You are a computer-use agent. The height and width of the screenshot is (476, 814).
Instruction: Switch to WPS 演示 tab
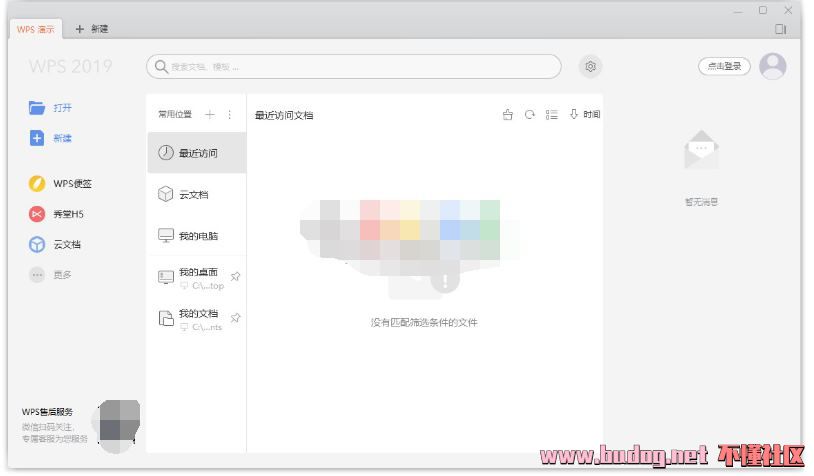(35, 29)
